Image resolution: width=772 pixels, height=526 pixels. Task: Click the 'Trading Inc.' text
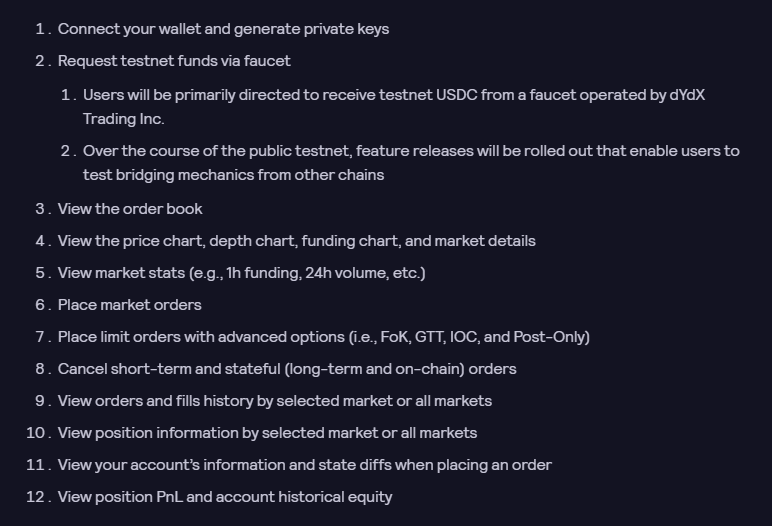point(124,119)
